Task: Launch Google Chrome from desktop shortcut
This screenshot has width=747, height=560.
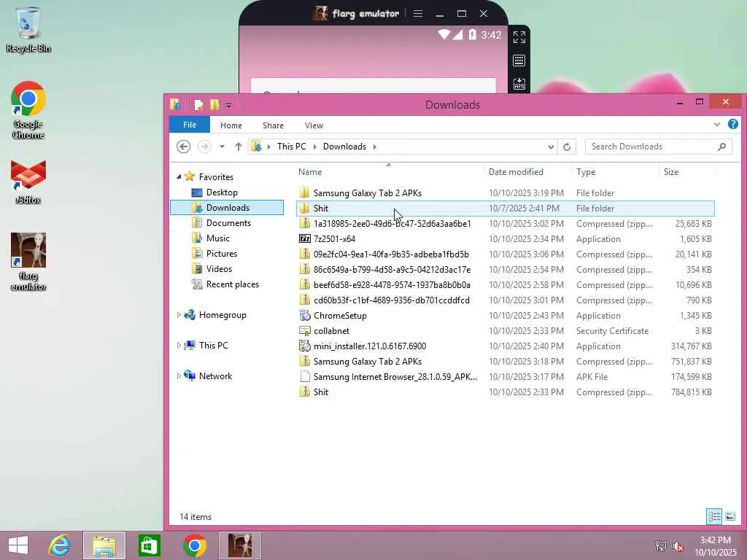Action: [28, 110]
